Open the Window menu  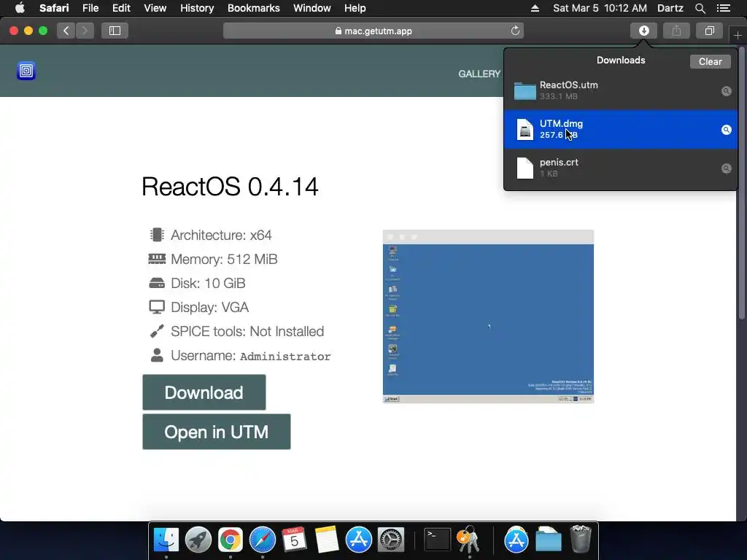pos(311,8)
